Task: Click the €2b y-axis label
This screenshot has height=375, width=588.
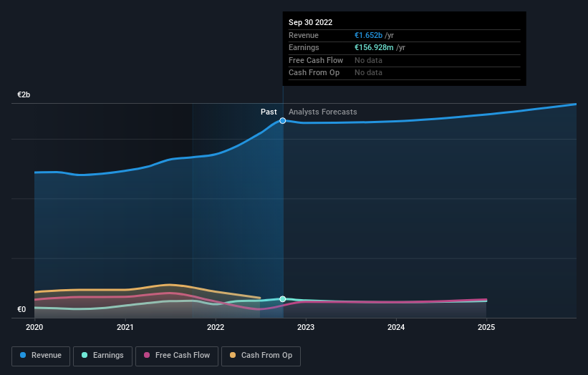Action: (x=24, y=94)
